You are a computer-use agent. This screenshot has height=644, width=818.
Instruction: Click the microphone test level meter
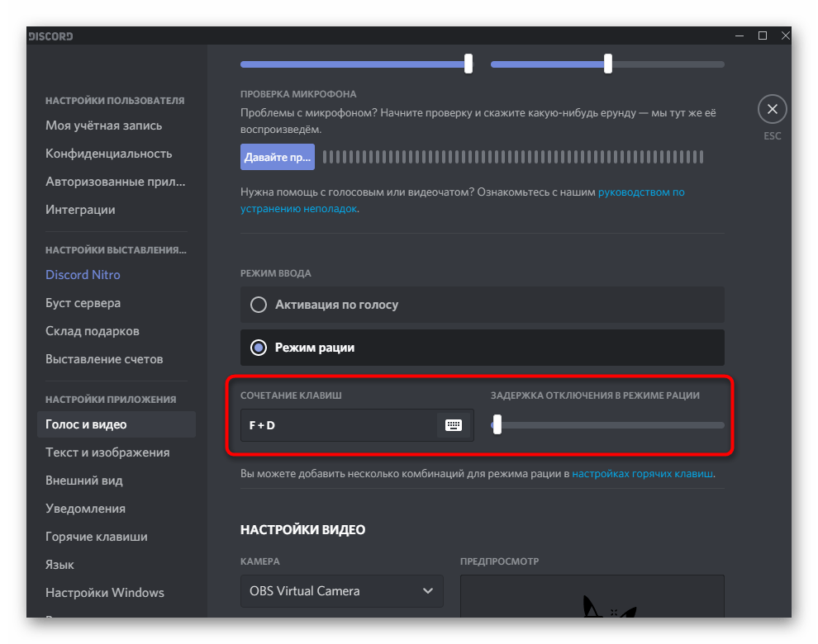coord(513,157)
